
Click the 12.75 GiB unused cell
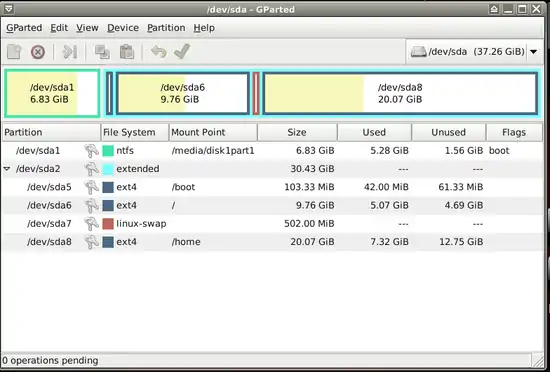click(461, 242)
